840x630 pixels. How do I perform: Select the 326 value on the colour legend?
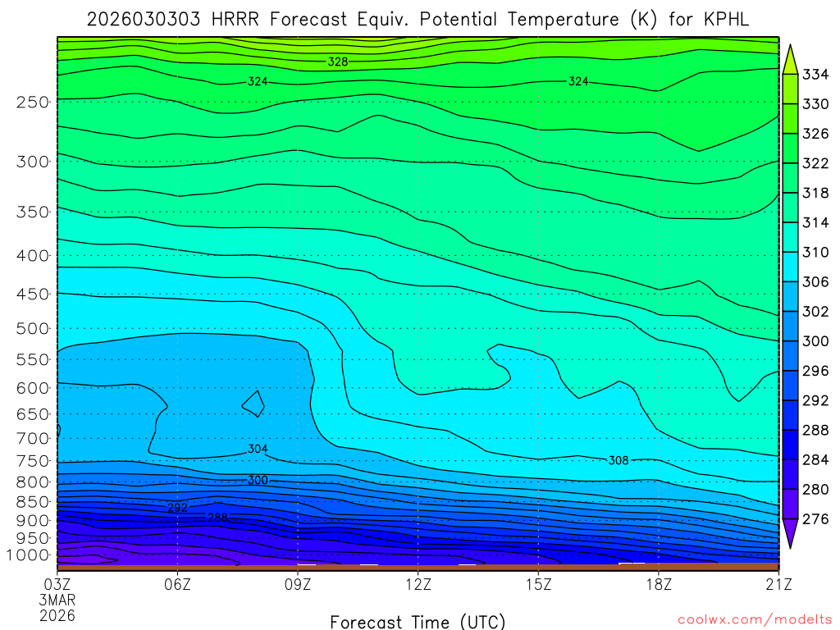(815, 134)
